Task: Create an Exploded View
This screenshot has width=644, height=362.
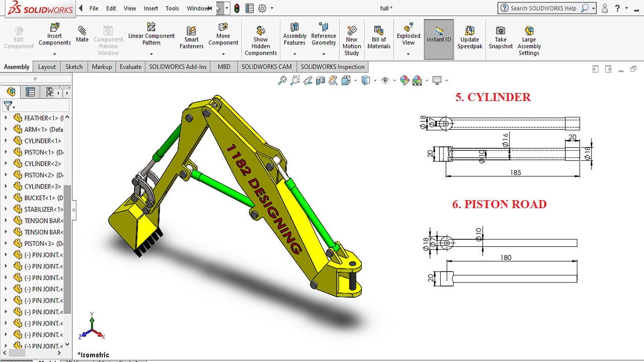Action: point(409,34)
